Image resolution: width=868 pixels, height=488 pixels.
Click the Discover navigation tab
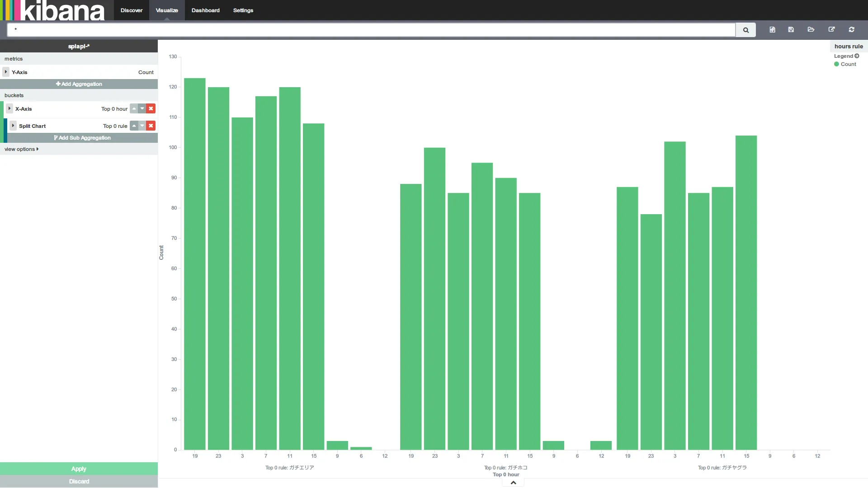[131, 10]
